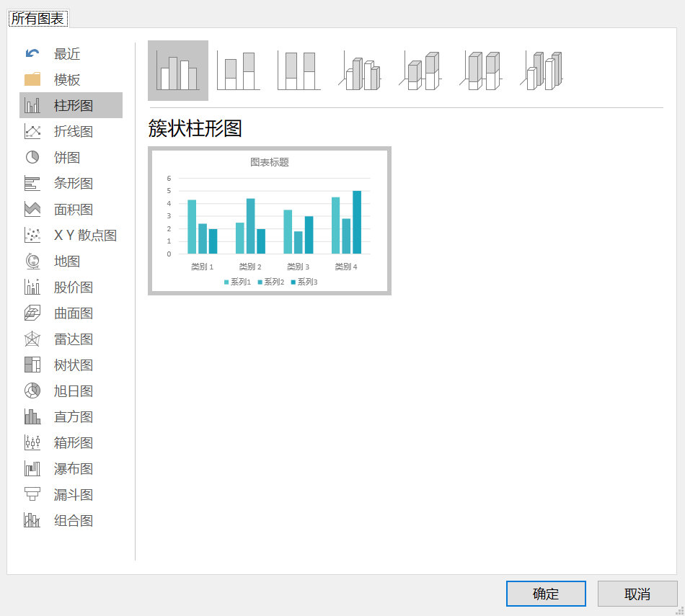Screen dimensions: 685x616
Task: Click the X Y 散点图 scatter icon
Action: pos(32,236)
